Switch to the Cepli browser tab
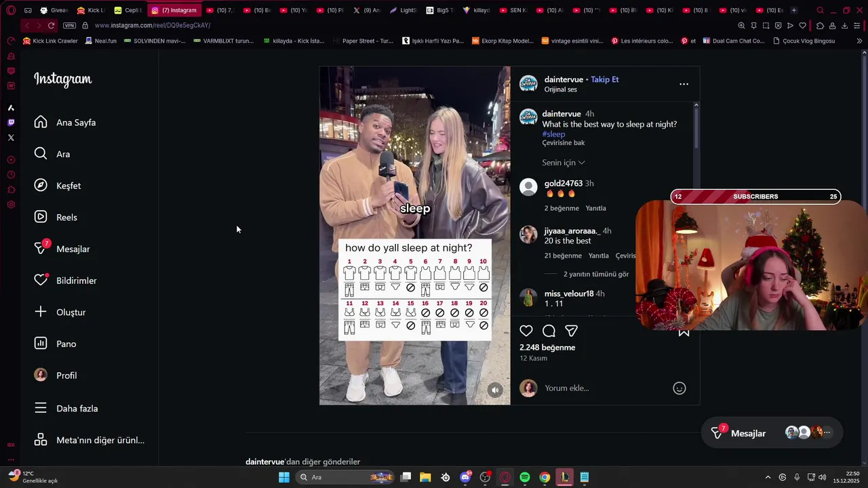The image size is (868, 488). point(127,10)
